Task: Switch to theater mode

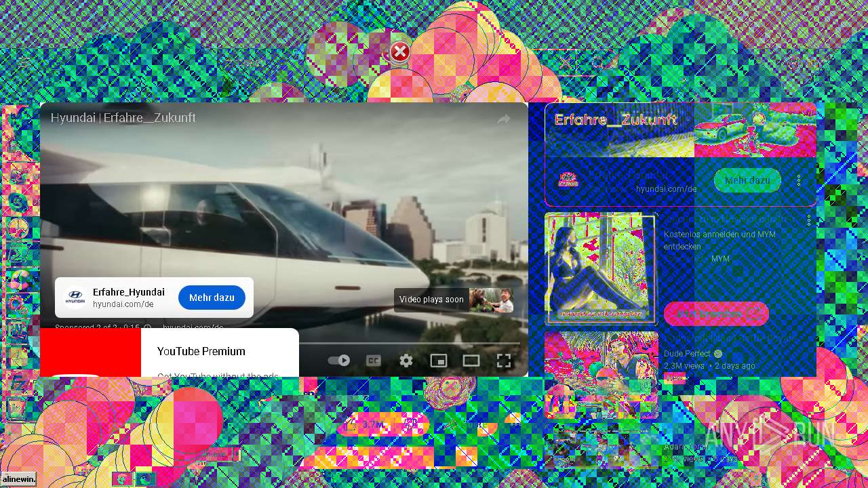Action: (x=471, y=361)
